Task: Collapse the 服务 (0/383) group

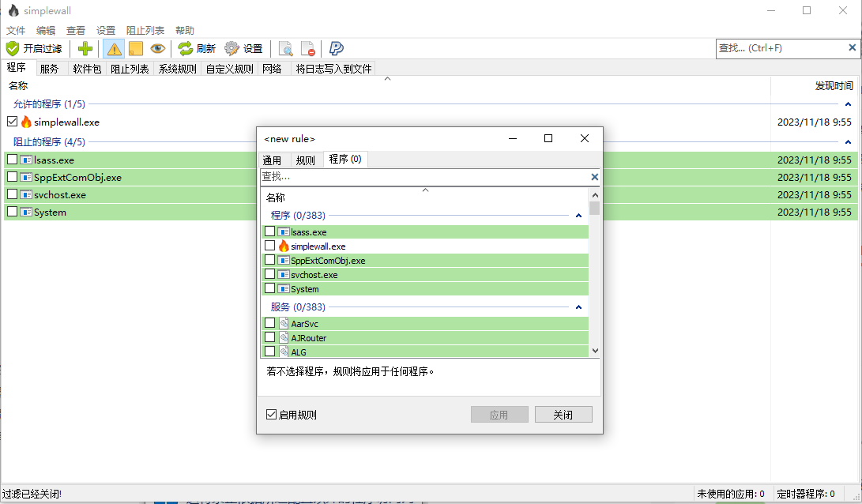Action: pos(578,307)
